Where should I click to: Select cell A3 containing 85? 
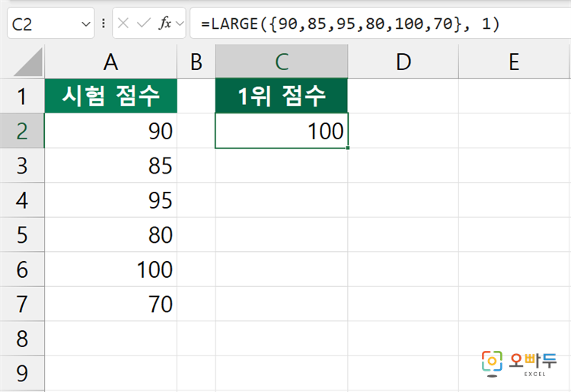point(110,165)
